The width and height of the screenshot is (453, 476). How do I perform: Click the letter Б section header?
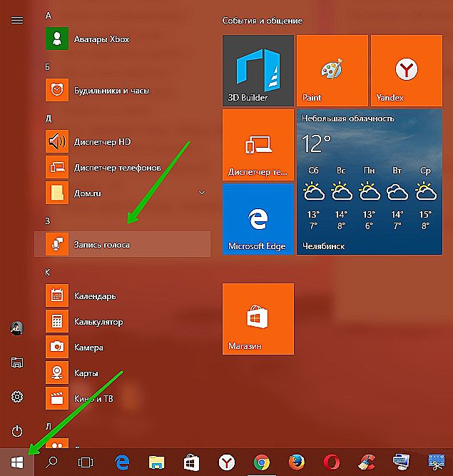[48, 67]
